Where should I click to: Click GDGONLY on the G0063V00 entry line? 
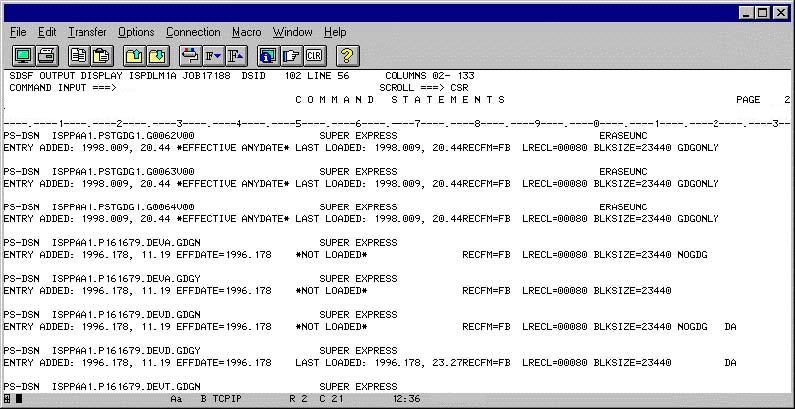coord(698,183)
